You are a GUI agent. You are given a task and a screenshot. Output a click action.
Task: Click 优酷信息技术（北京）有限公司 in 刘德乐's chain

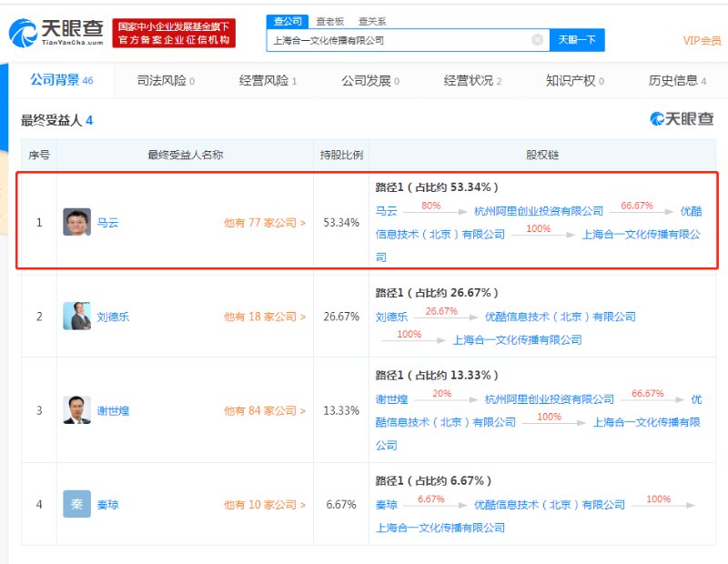tap(560, 317)
